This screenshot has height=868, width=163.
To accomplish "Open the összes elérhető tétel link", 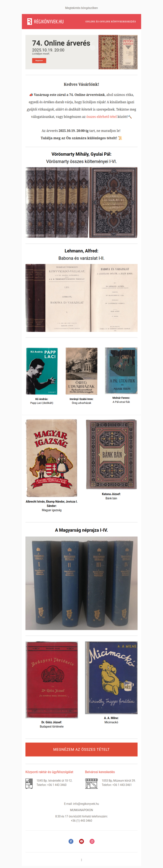I will (101, 117).
